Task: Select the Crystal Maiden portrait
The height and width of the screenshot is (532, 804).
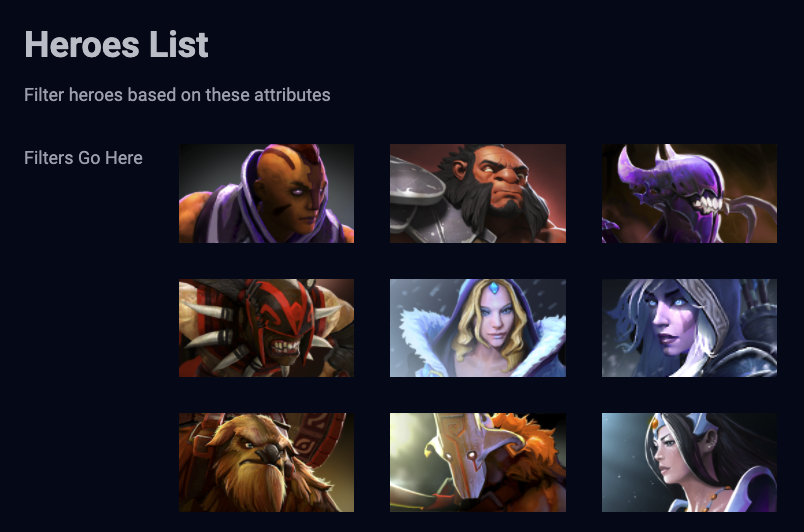Action: 477,328
